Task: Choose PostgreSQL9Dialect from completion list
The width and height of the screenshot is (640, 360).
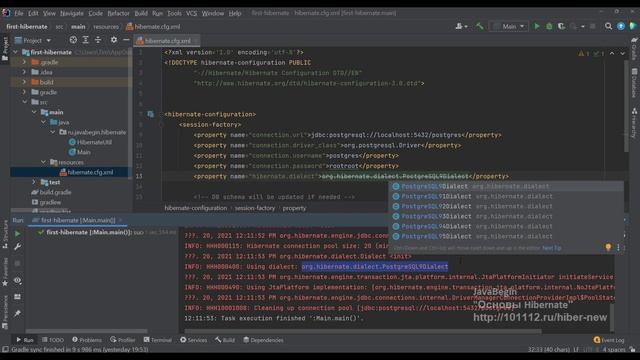Action: [506, 186]
